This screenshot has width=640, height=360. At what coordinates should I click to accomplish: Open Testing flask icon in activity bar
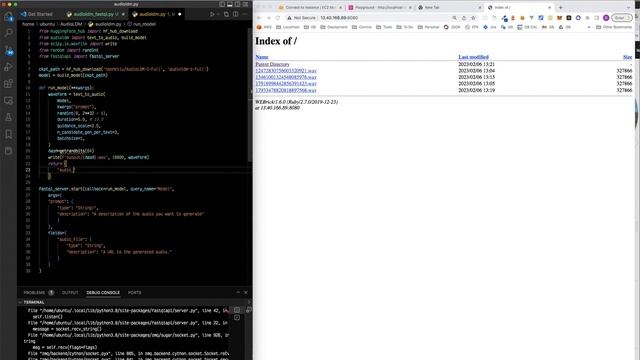tap(9, 118)
